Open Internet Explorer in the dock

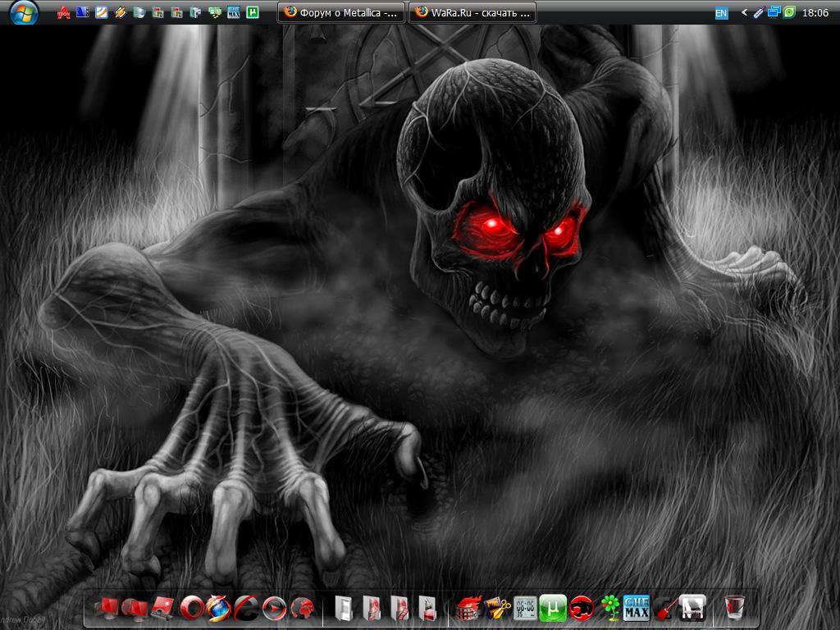(x=247, y=608)
